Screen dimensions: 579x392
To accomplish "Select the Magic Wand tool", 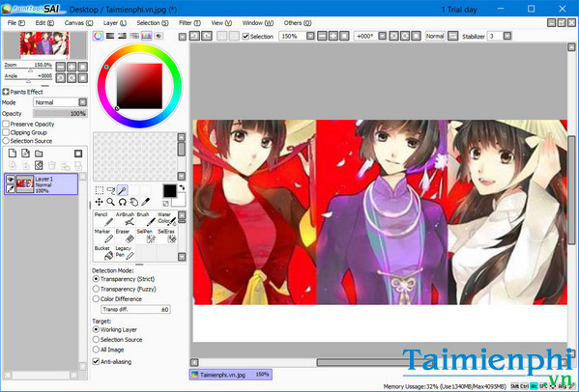I will (x=122, y=190).
